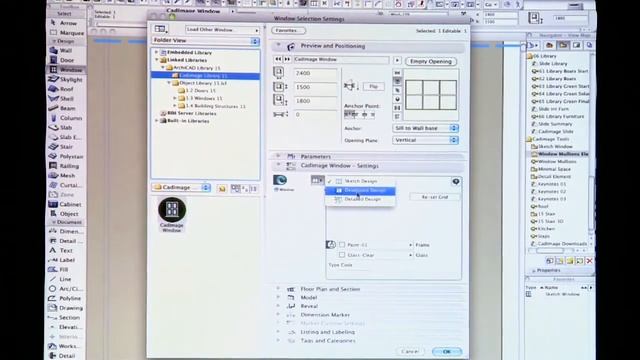Click the delete X icon in navigator

589,261
